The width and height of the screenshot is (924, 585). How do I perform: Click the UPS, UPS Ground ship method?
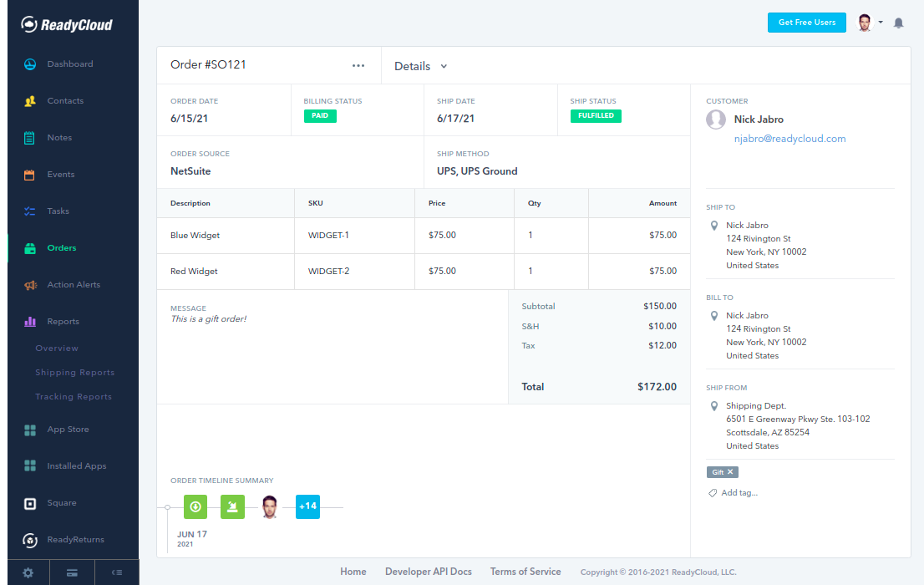click(x=477, y=171)
